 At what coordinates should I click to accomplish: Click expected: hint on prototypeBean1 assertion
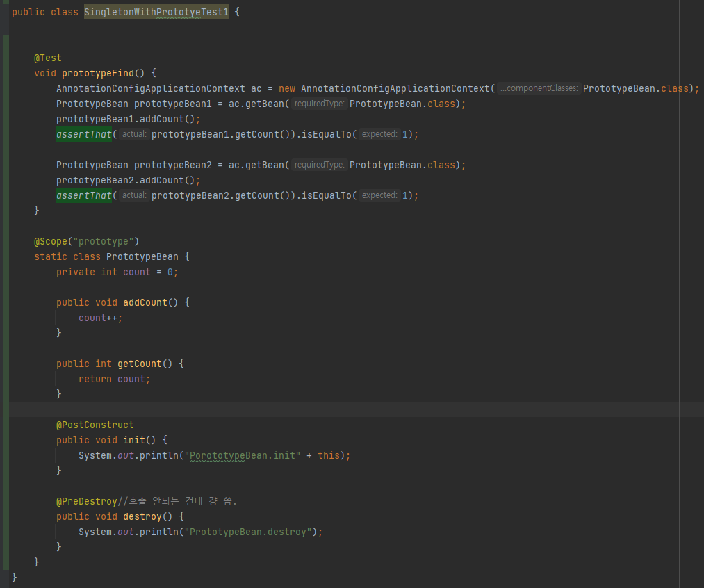point(379,134)
